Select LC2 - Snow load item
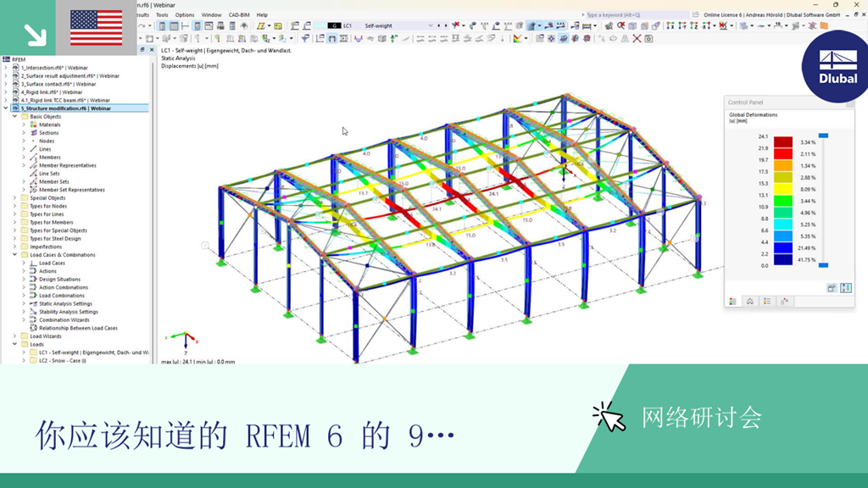The height and width of the screenshot is (488, 868). click(x=62, y=361)
